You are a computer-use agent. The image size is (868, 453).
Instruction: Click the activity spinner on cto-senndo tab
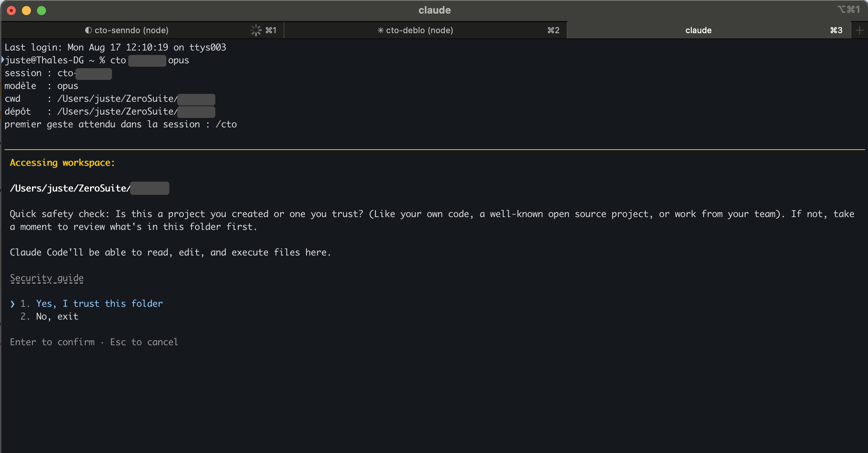tap(256, 30)
